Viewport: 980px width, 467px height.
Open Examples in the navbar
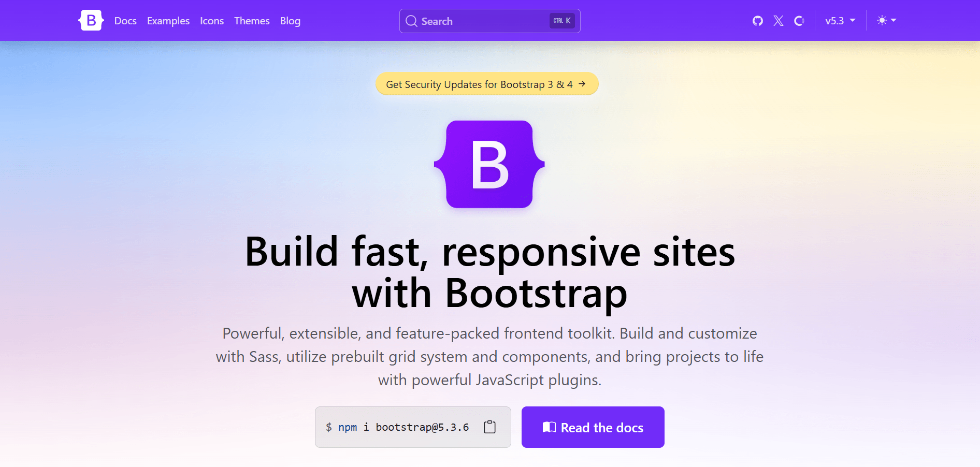click(168, 21)
